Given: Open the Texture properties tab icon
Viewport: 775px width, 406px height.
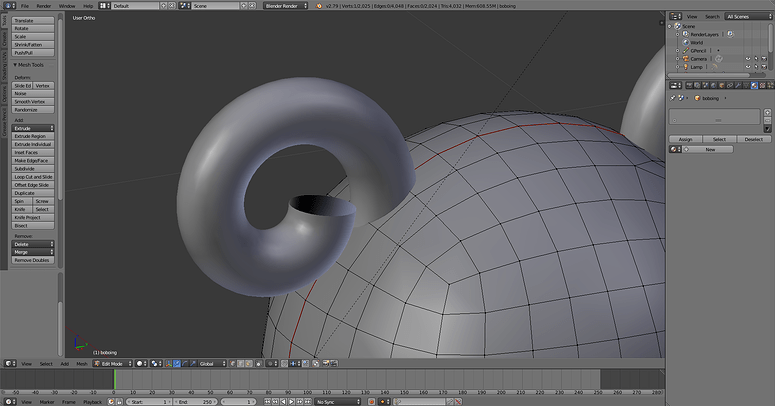Looking at the screenshot, I should coord(762,86).
